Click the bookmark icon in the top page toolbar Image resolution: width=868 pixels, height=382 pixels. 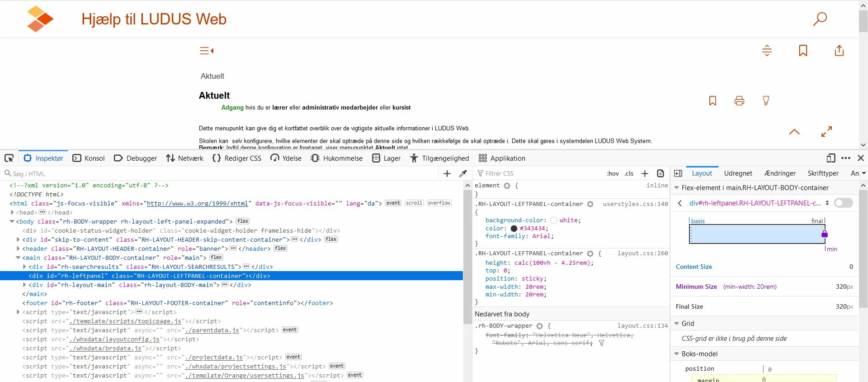point(803,50)
